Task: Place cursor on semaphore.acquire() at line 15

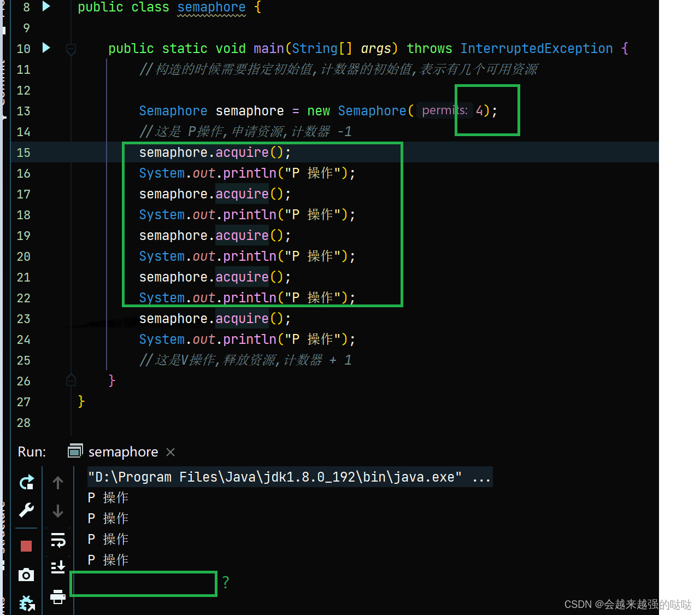Action: 215,153
